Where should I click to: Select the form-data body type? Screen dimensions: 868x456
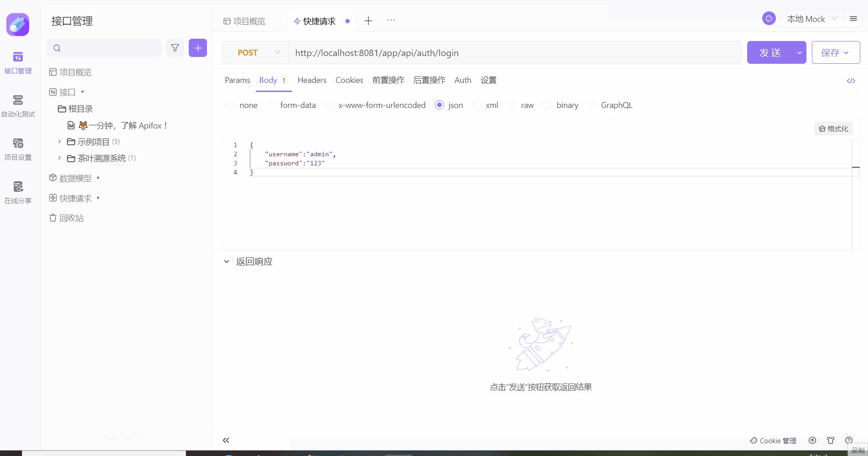coord(271,105)
